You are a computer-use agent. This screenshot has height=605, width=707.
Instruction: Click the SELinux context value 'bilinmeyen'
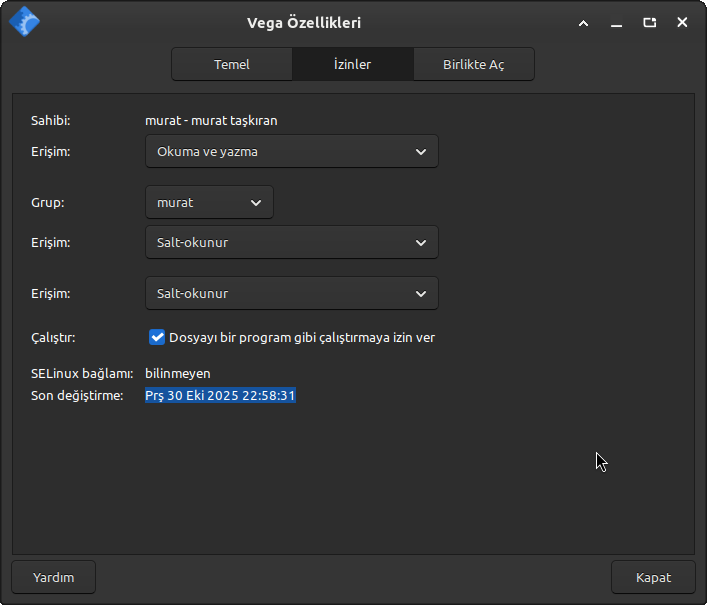pyautogui.click(x=178, y=373)
